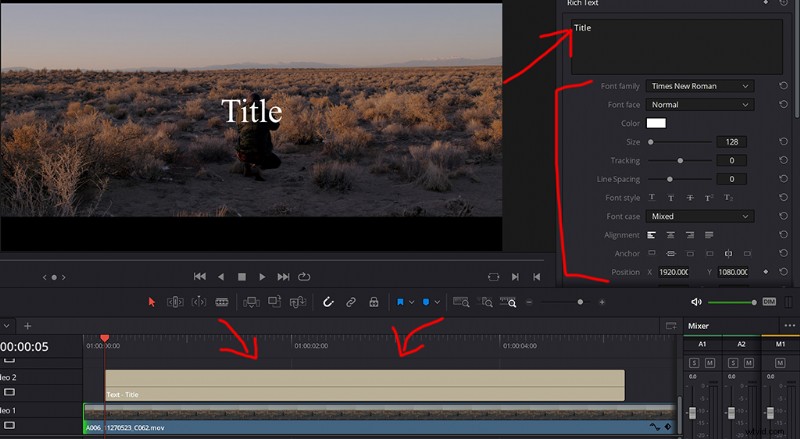Click the Play Reverse button
This screenshot has width=800, height=439.
(221, 277)
